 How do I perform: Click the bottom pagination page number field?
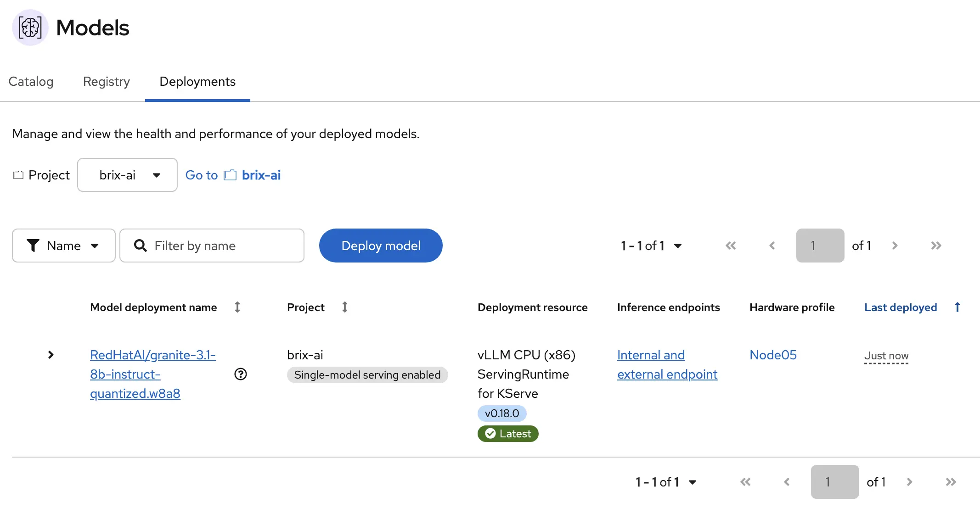[835, 482]
